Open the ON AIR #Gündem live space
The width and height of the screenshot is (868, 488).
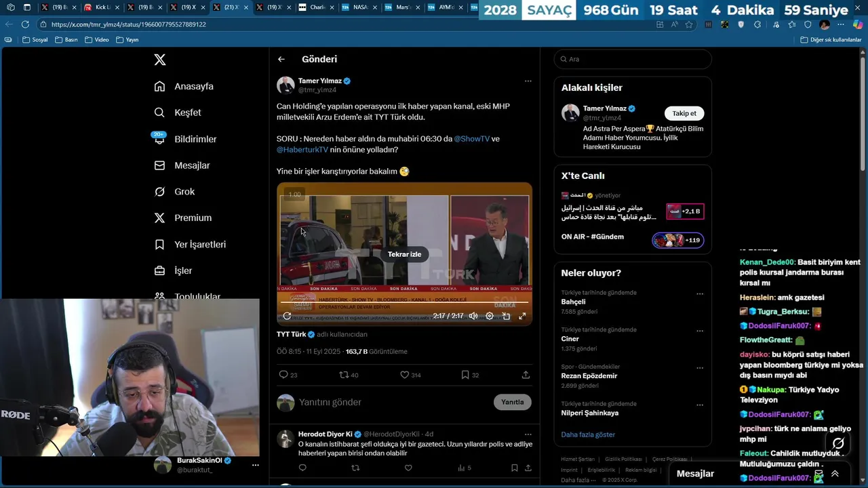coord(632,239)
